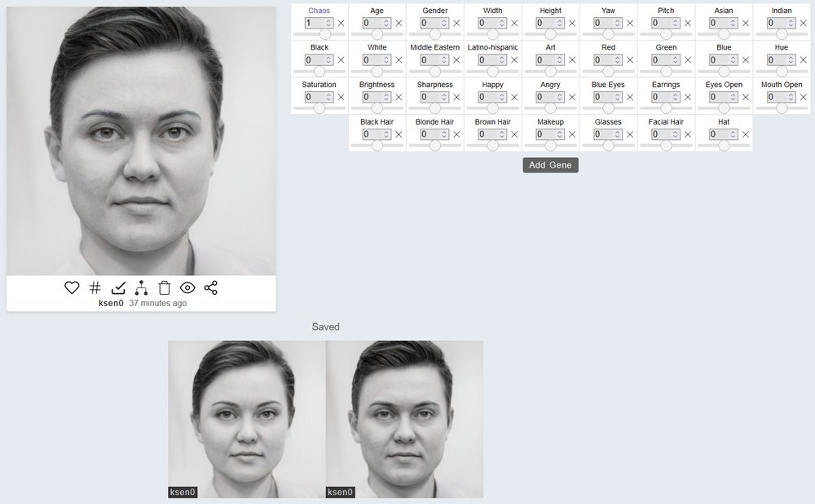
Task: Click the Indian value spinner arrows
Action: coord(791,24)
